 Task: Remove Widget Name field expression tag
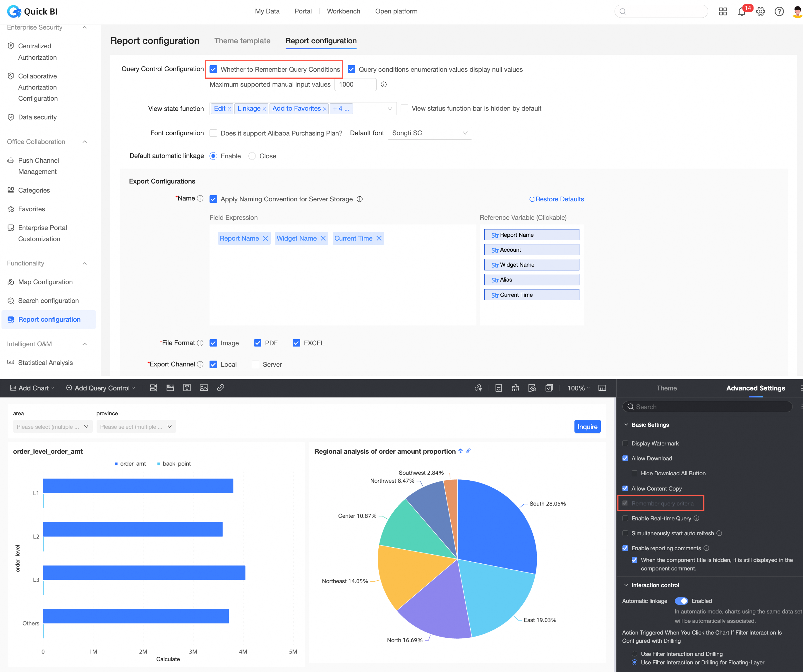[323, 238]
